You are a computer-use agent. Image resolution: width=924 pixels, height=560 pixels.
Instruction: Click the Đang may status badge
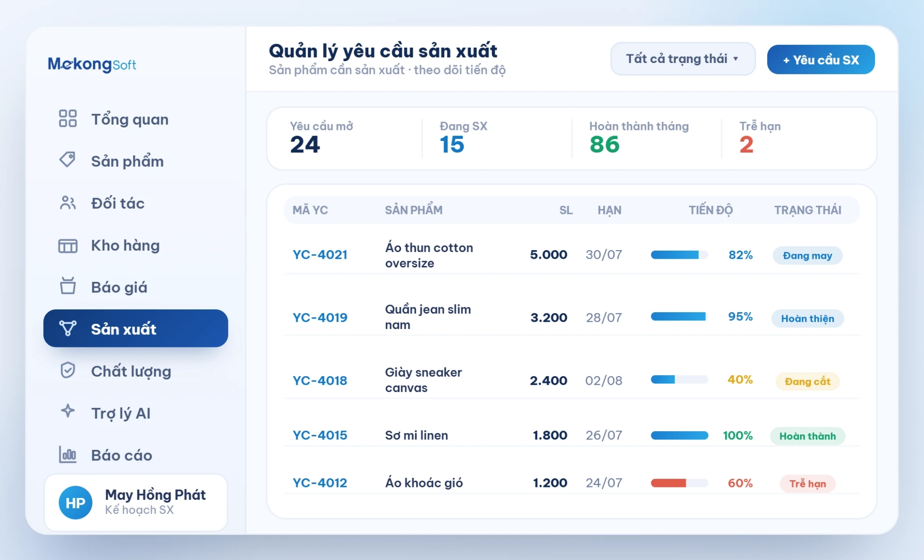pyautogui.click(x=807, y=255)
